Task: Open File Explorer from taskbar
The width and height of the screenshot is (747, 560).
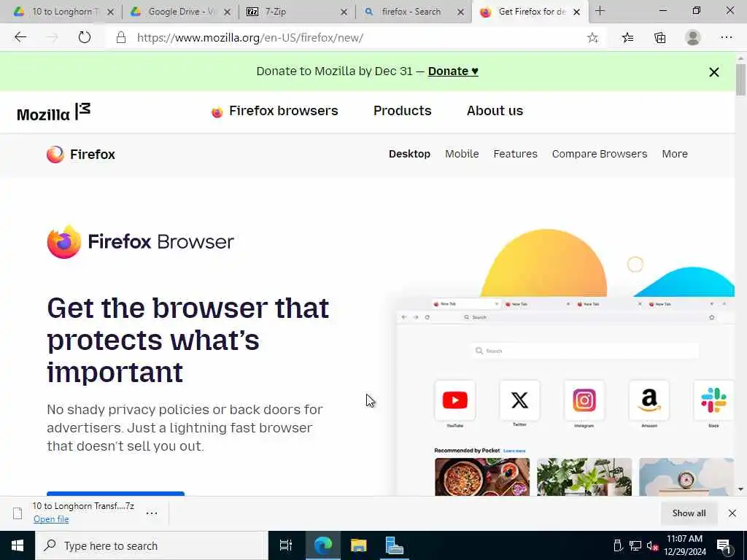Action: point(359,545)
